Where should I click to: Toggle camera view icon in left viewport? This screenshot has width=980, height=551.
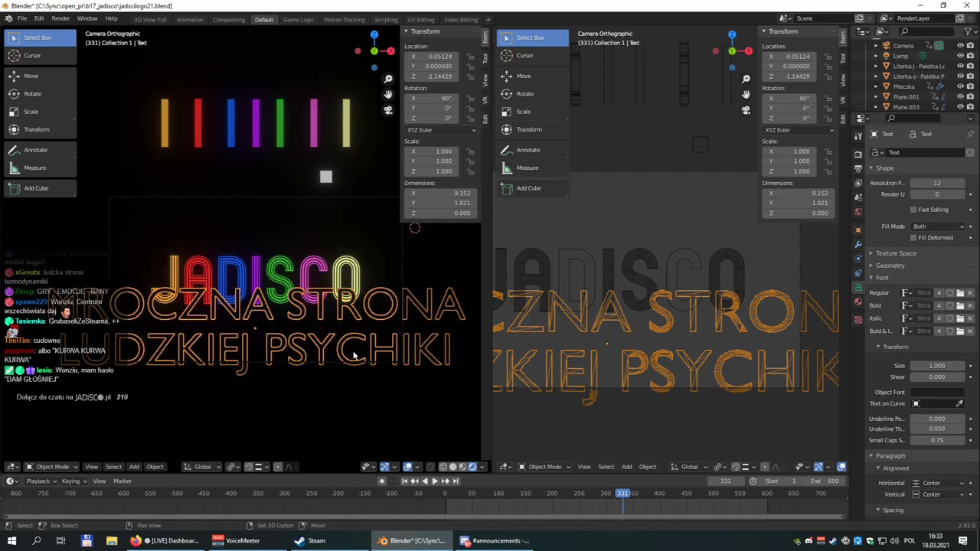[x=388, y=110]
